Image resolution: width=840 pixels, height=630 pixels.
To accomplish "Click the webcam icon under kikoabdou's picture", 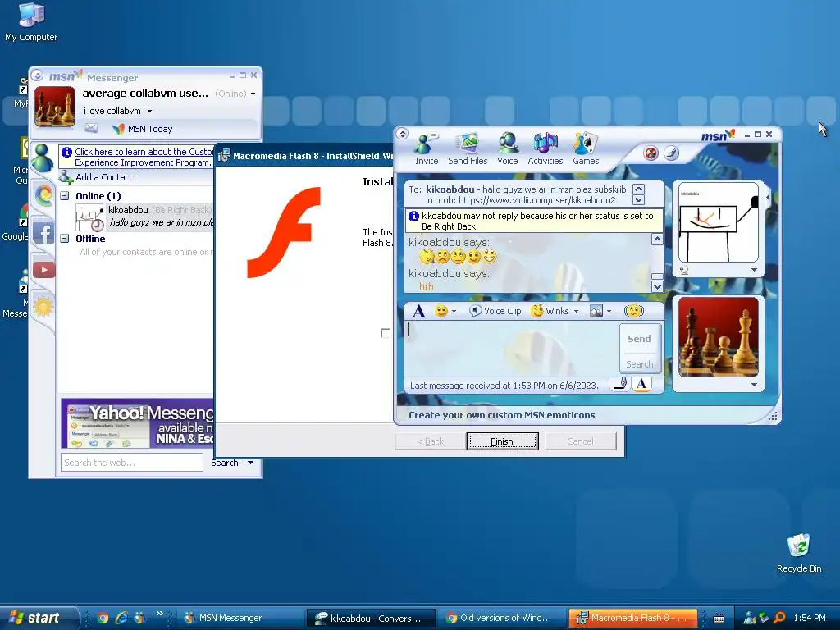I will (684, 270).
